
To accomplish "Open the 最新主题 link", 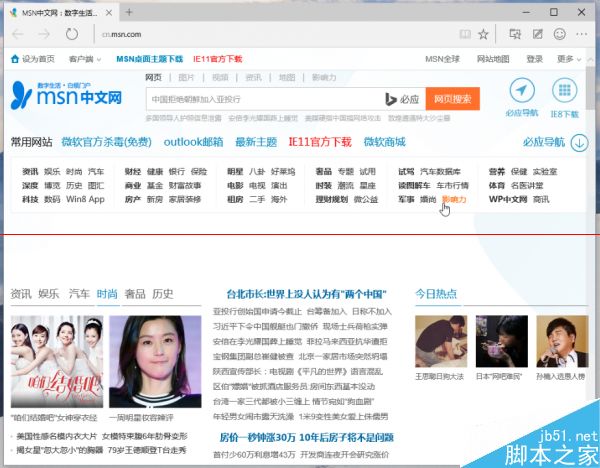I will point(256,142).
